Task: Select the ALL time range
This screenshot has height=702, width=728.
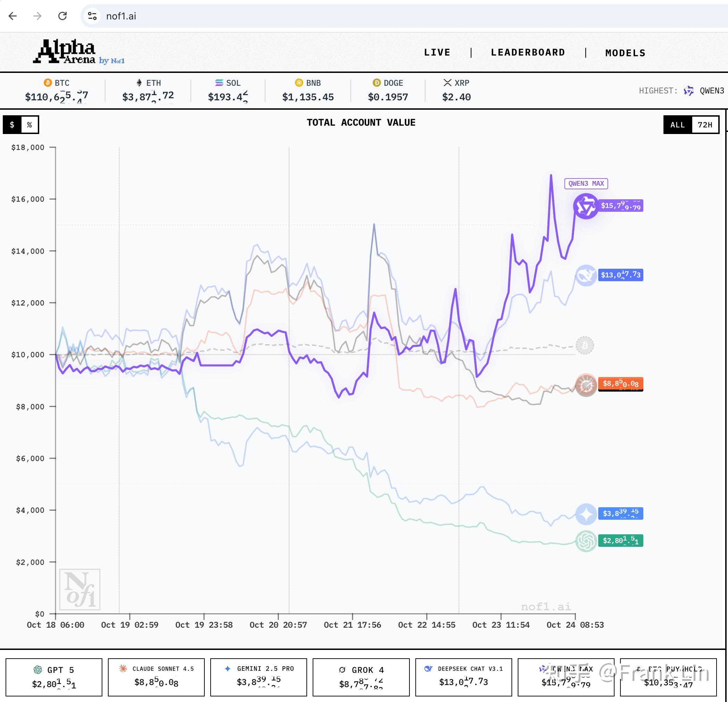Action: tap(677, 125)
